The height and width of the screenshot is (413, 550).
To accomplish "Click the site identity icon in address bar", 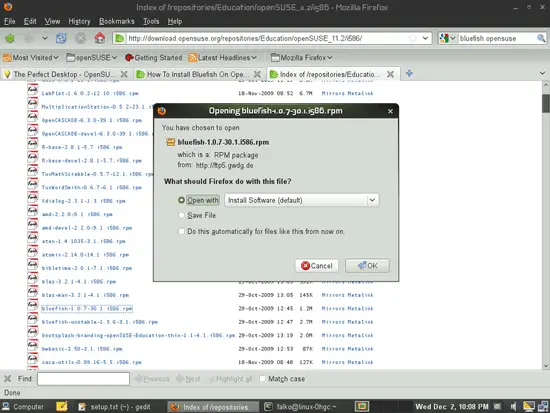I will click(120, 38).
